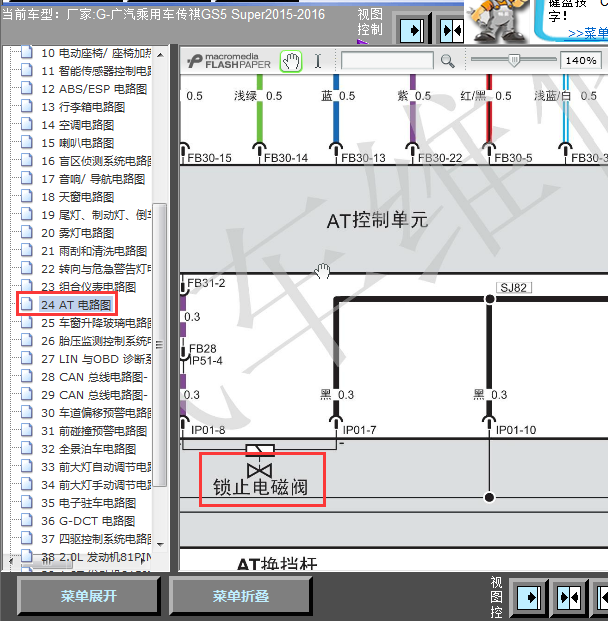Screen dimensions: 608x621
Task: Click connector label FB31-2
Action: 206,283
